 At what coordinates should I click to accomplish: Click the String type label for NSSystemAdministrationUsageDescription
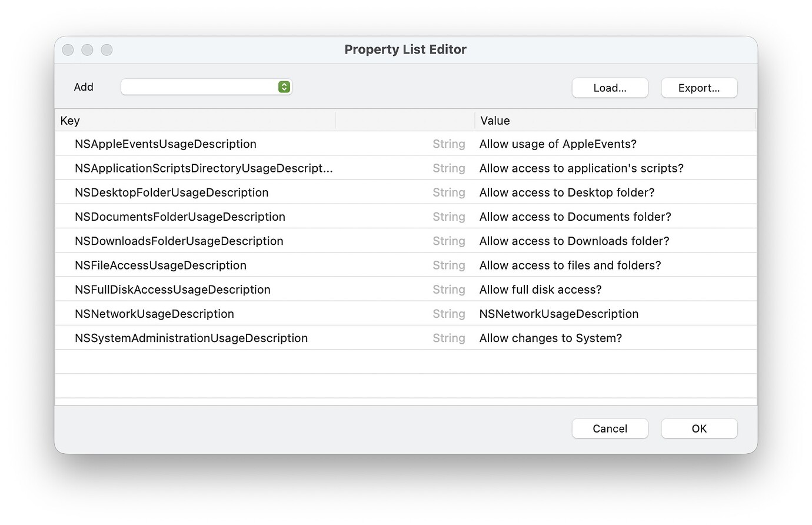click(449, 338)
